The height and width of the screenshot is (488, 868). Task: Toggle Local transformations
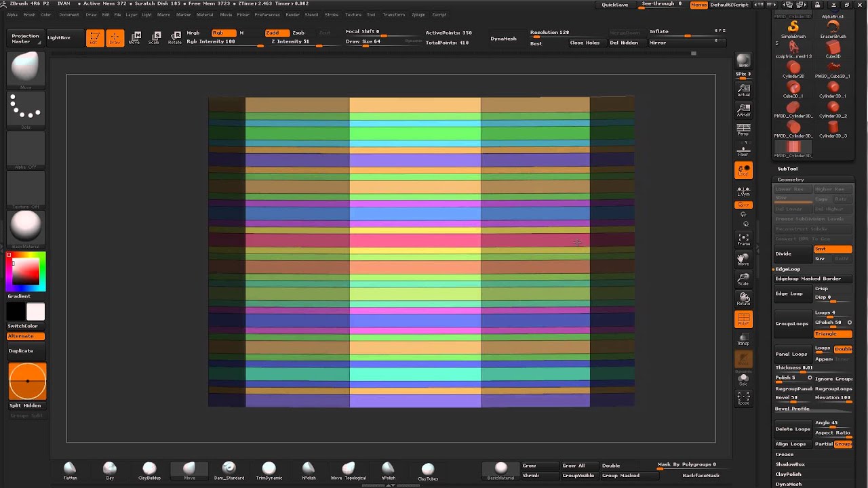[743, 170]
